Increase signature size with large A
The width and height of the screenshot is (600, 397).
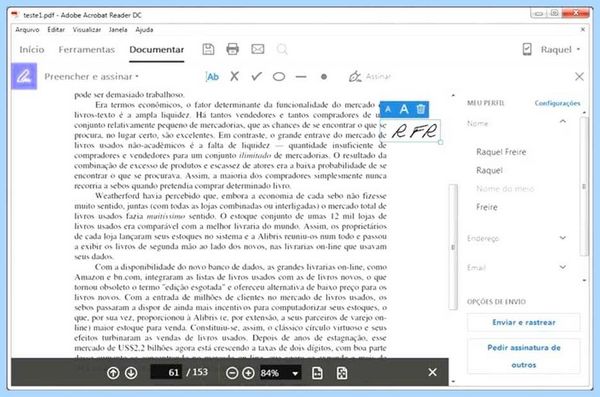404,109
